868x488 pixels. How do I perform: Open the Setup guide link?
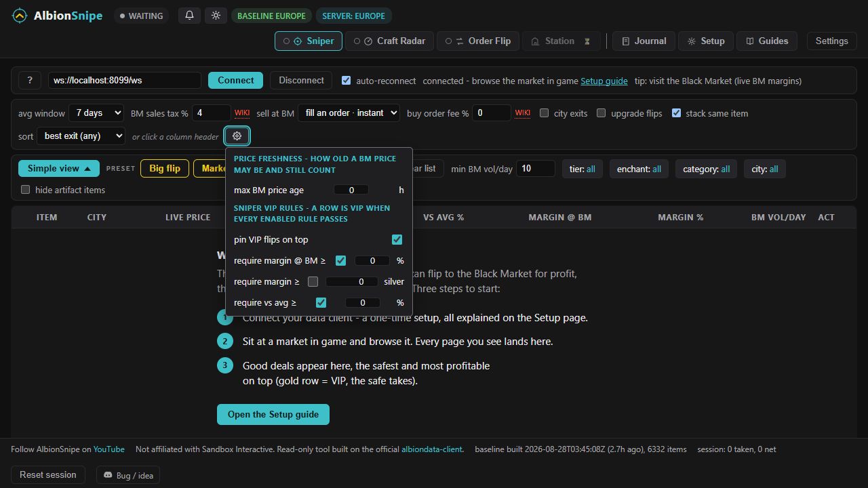[604, 81]
